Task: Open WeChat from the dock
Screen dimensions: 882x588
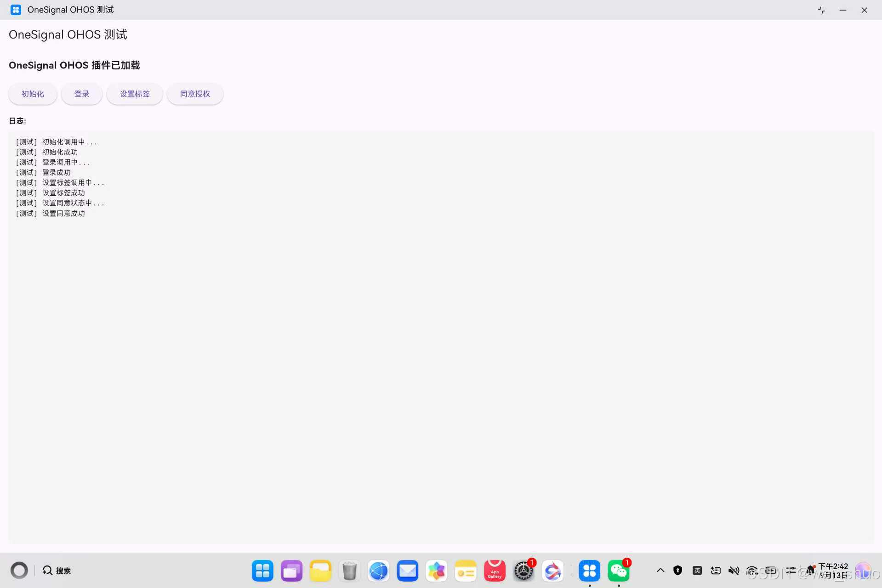Action: tap(619, 571)
